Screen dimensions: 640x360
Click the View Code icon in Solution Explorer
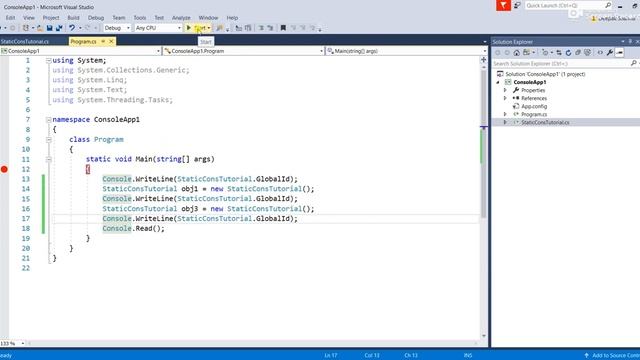pos(600,53)
